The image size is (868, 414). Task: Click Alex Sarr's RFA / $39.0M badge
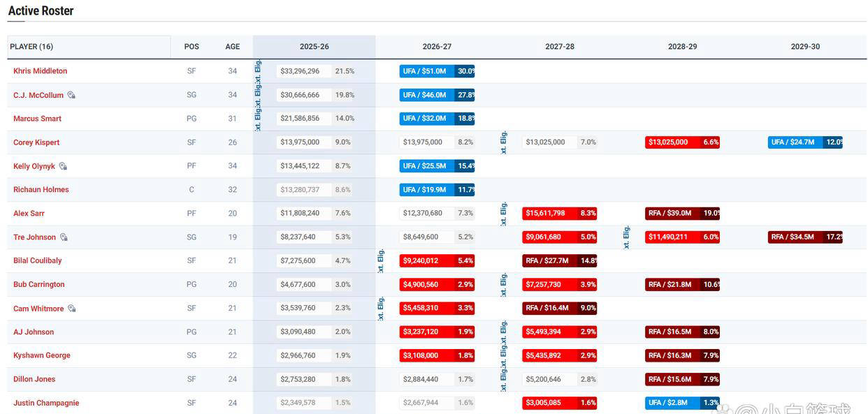click(x=682, y=214)
